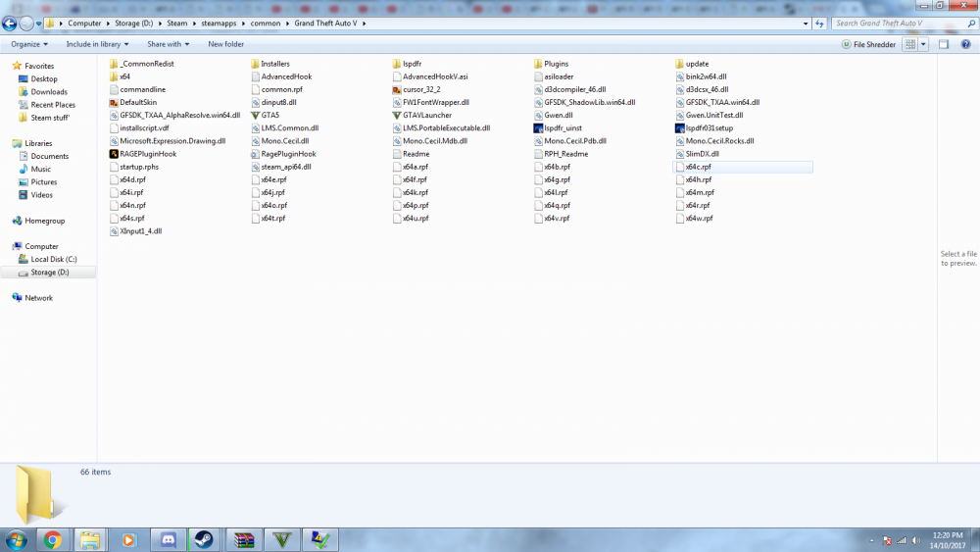Select the x64 folder icon
Image resolution: width=980 pixels, height=552 pixels.
pos(114,76)
